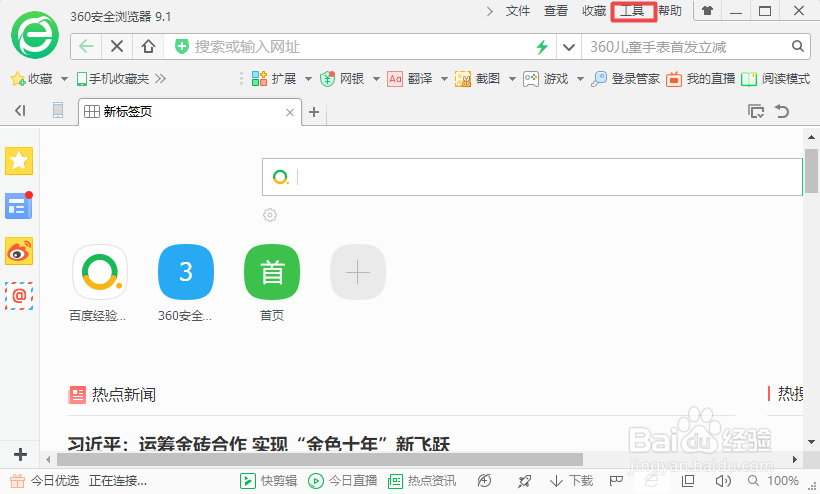Click the 收藏 star bookmark button
This screenshot has height=494, width=820.
click(31, 79)
